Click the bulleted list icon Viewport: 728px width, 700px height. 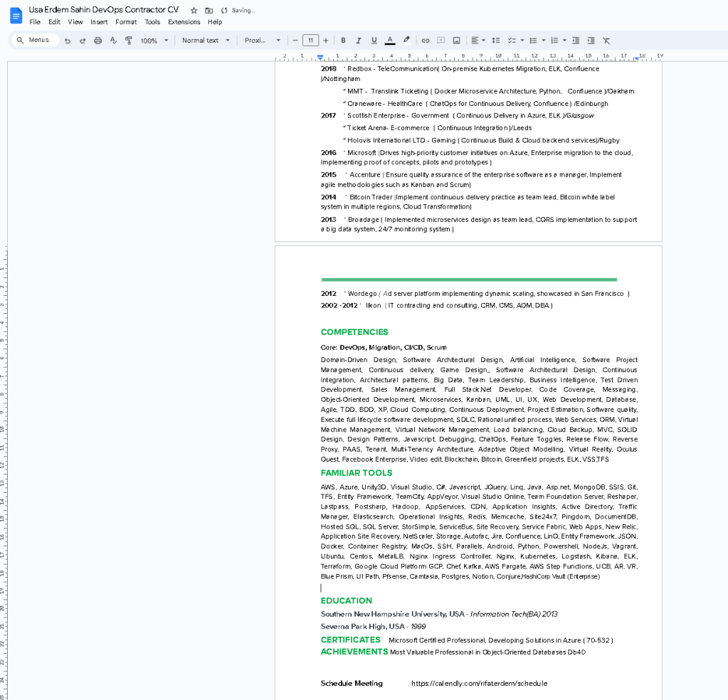click(x=533, y=41)
